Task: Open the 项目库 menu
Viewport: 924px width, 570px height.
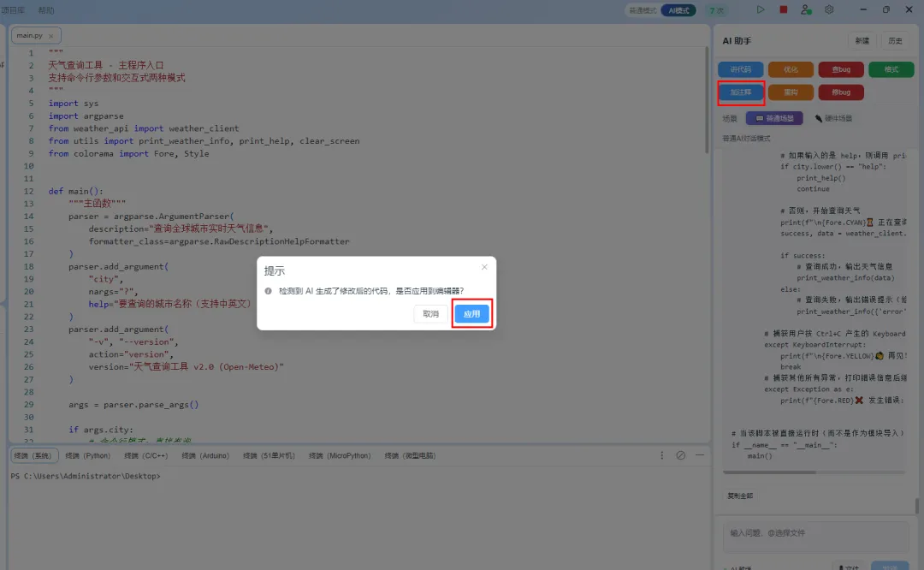Action: (13, 10)
